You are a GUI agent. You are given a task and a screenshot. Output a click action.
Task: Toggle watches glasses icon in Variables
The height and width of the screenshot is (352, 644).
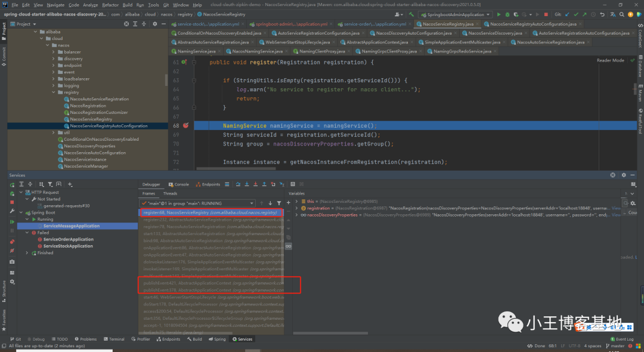click(x=289, y=246)
